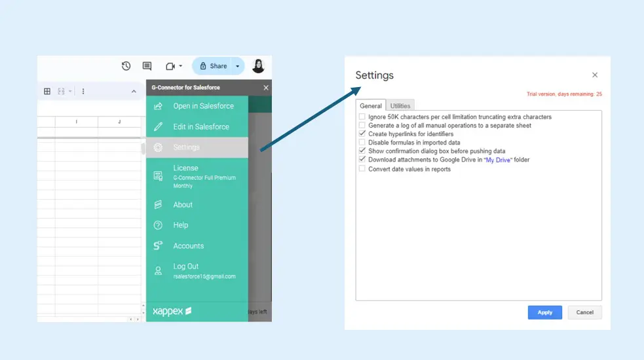The image size is (644, 360).
Task: Uncheck Create hyperlinks for identifiers
Action: point(362,134)
